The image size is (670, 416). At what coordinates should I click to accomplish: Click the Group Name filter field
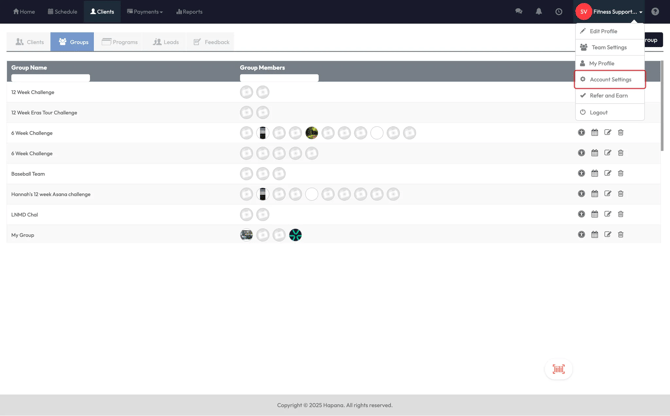click(x=50, y=77)
